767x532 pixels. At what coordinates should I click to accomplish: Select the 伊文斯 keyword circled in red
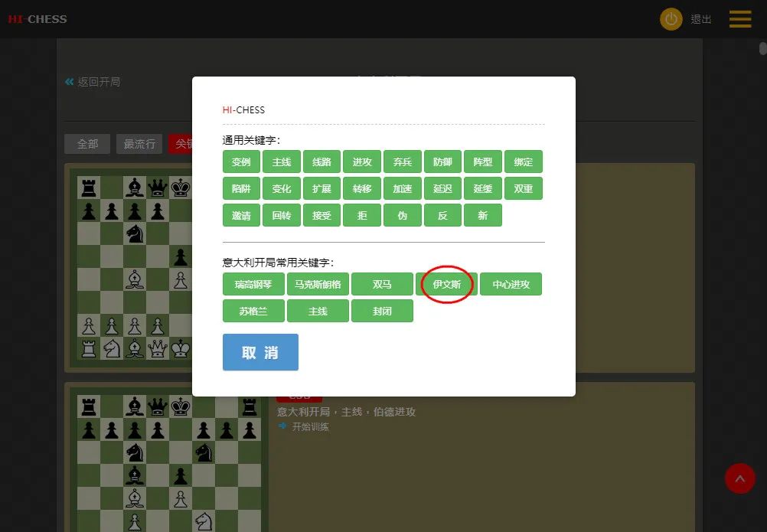(446, 284)
